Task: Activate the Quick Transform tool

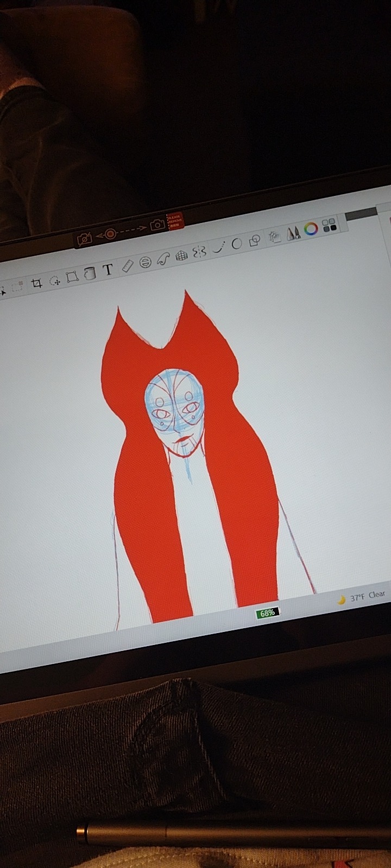Action: coord(54,280)
